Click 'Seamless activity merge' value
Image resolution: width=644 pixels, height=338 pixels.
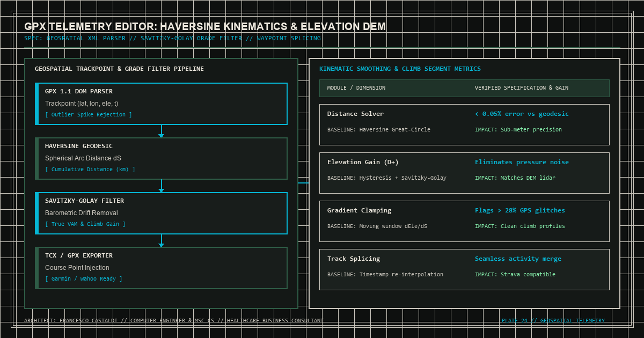pyautogui.click(x=518, y=259)
